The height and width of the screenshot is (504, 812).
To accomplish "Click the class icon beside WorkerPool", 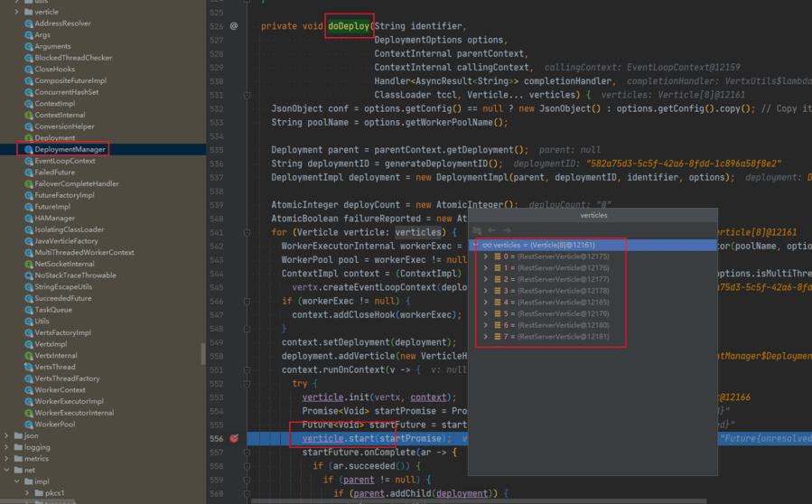I will coord(29,425).
